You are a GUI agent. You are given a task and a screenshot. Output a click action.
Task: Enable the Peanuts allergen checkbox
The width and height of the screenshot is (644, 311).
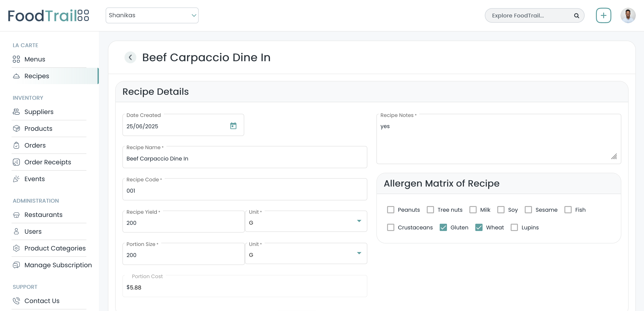pyautogui.click(x=390, y=210)
